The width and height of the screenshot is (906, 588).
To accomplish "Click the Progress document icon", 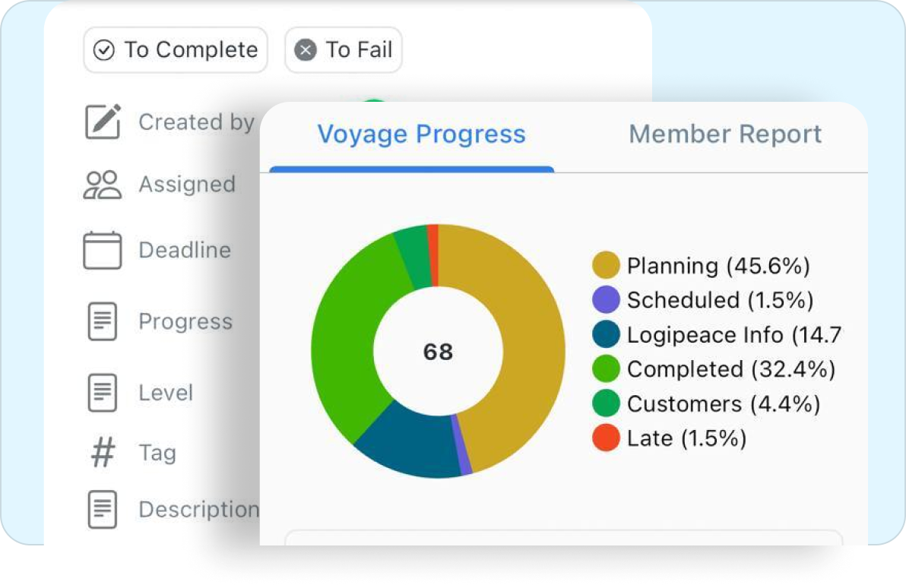I will (103, 321).
